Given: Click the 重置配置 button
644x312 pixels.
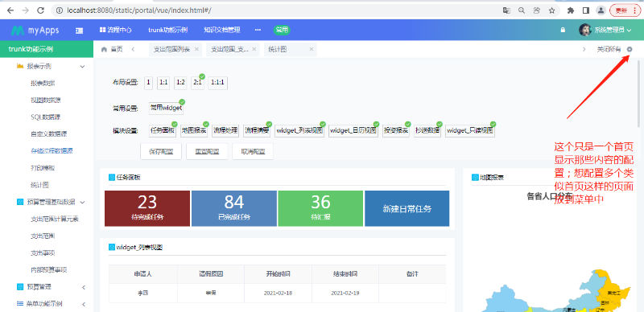Looking at the screenshot, I should [207, 151].
